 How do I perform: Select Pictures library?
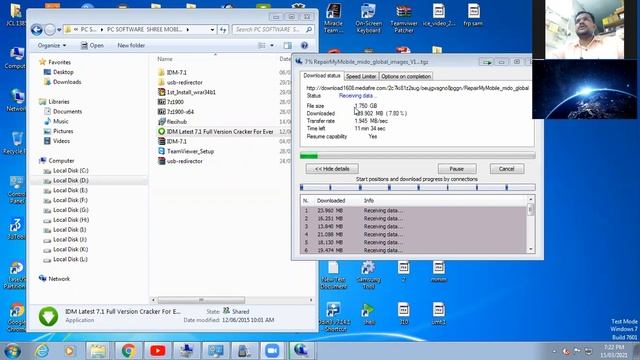tap(63, 131)
